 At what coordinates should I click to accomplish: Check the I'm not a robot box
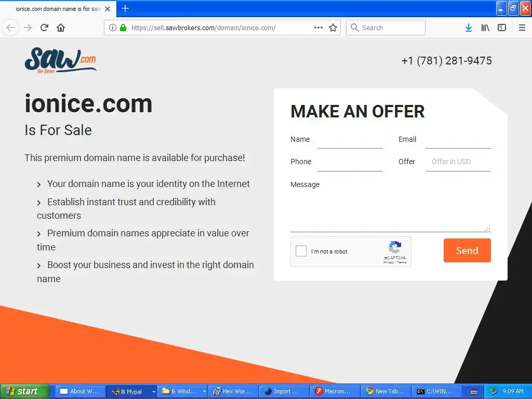pos(301,251)
